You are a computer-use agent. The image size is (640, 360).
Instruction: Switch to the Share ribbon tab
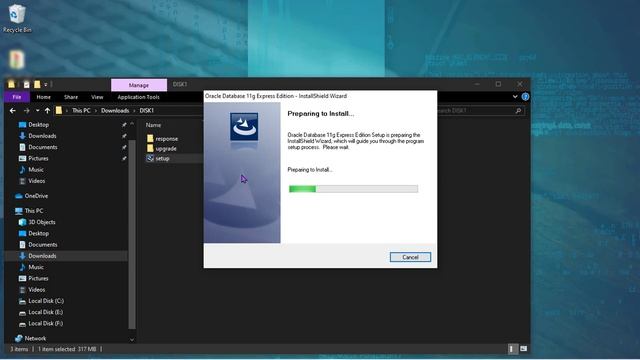point(71,97)
